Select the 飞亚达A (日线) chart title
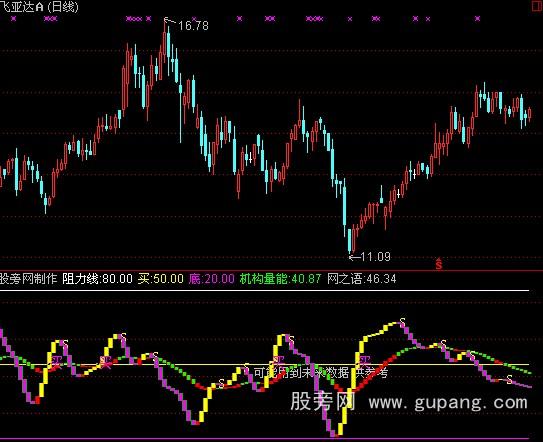Screen dimensions: 543x442 point(39,7)
